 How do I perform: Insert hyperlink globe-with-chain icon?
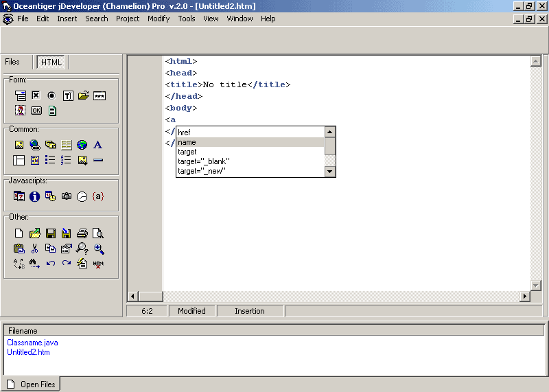pyautogui.click(x=35, y=145)
